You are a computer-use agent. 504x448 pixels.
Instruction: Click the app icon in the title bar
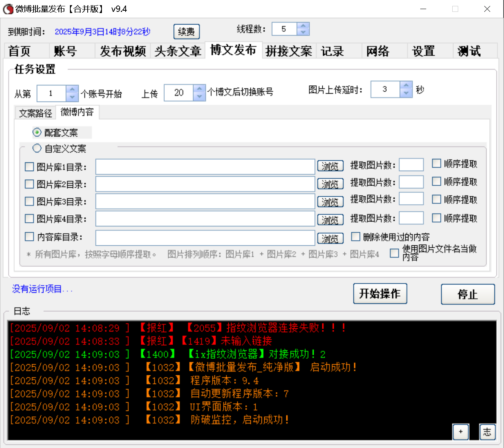8,9
